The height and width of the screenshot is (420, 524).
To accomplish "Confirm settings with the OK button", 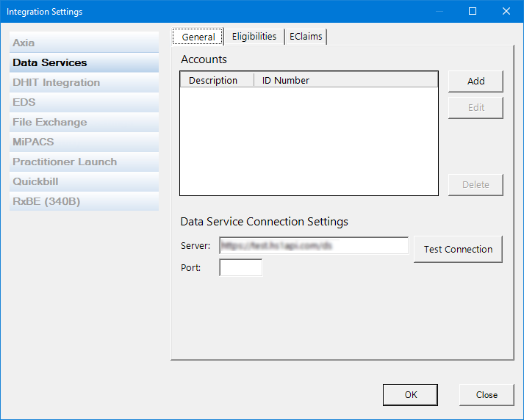I will (410, 394).
